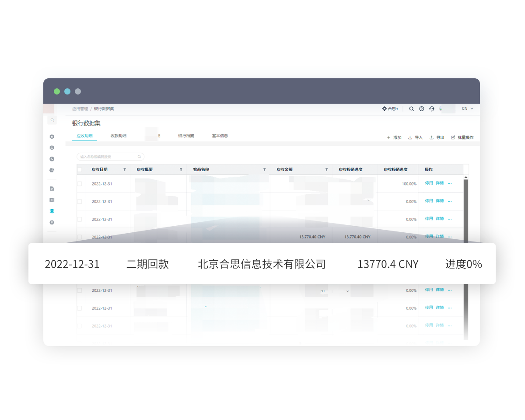This screenshot has width=525, height=420.
Task: Filter the 客商名称 column
Action: (x=264, y=169)
